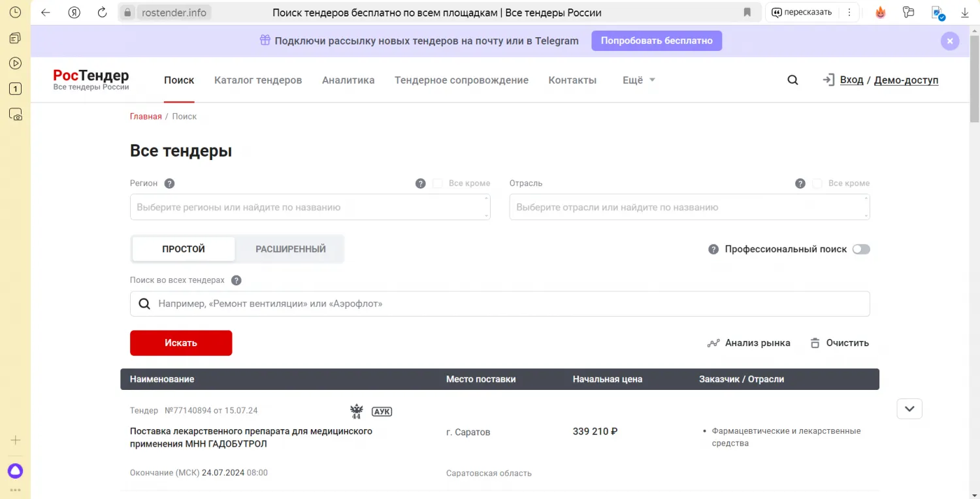Click the Очистить trash icon
The image size is (980, 499).
point(815,343)
